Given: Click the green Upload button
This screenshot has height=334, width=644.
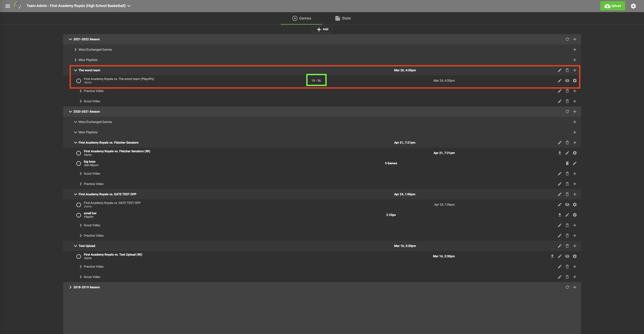Looking at the screenshot, I should [613, 6].
